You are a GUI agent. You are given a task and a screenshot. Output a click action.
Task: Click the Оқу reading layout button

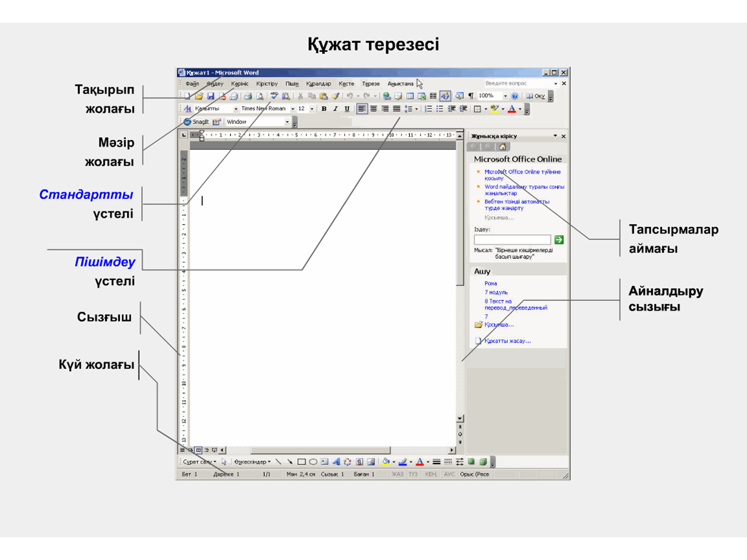coord(536,96)
